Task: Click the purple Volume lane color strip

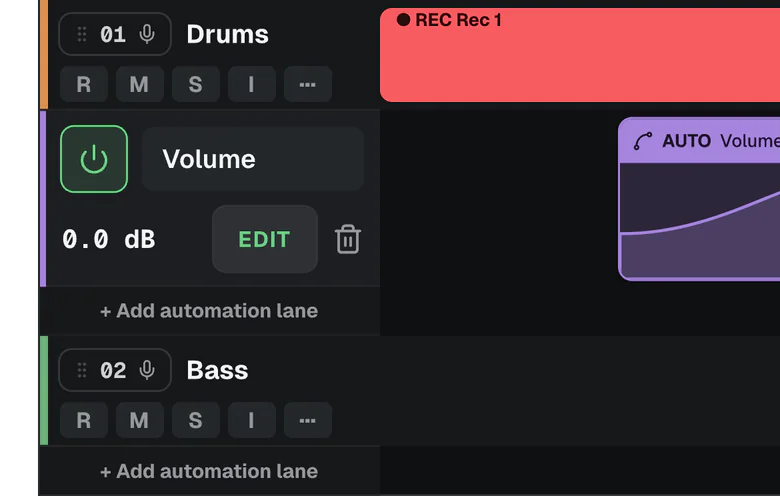Action: coord(43,199)
